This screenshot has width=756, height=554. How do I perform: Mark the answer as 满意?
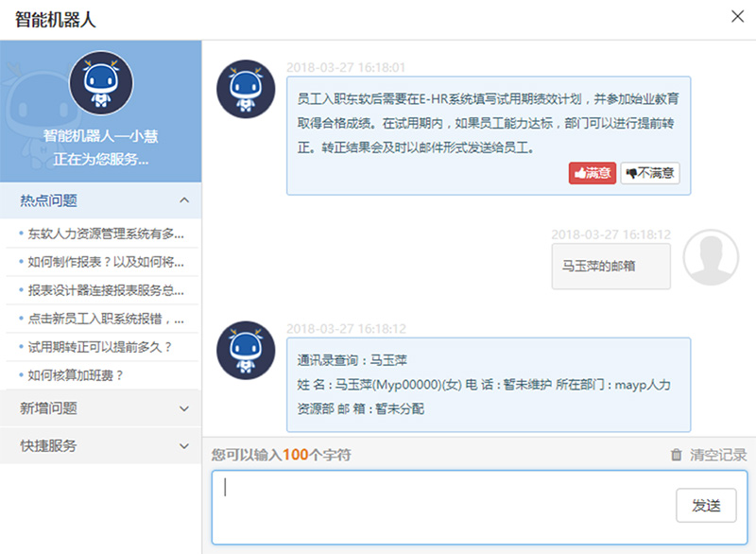[x=593, y=173]
